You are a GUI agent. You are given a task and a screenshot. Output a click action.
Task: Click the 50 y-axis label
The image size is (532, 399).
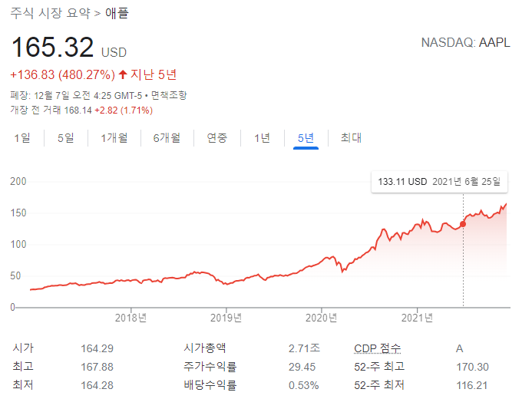point(15,276)
